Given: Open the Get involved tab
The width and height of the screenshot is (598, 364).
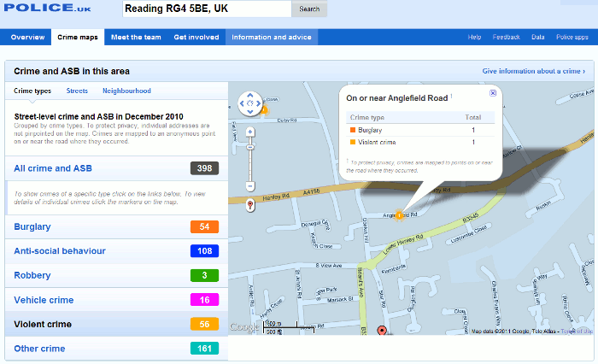Looking at the screenshot, I should pos(196,37).
